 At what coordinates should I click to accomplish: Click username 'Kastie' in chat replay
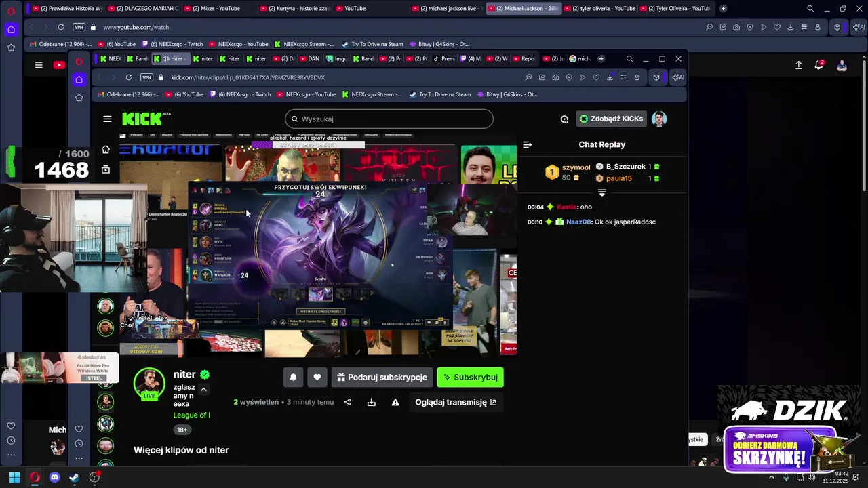click(566, 207)
